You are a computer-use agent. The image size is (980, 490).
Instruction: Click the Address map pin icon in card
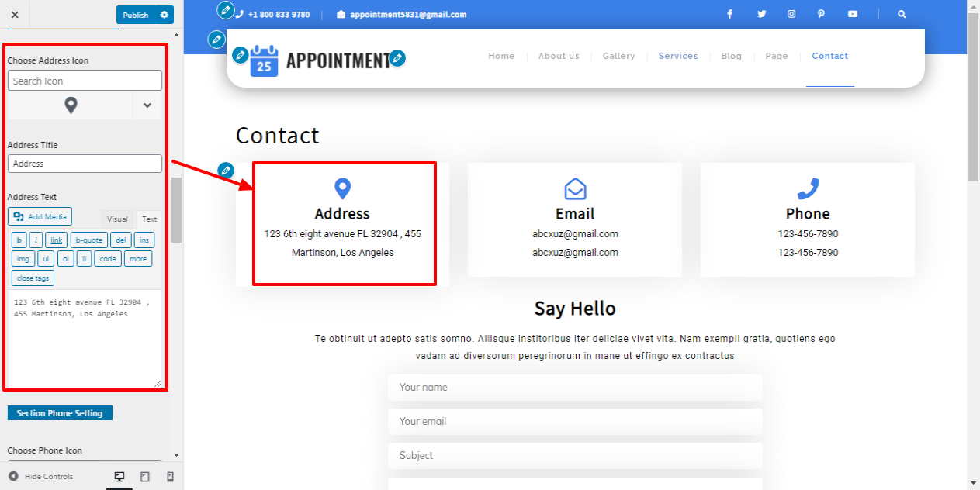tap(342, 188)
